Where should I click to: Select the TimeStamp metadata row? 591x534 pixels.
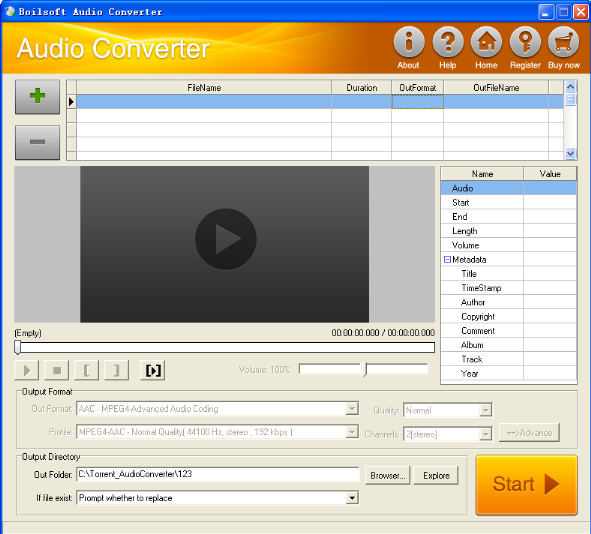[x=508, y=288]
